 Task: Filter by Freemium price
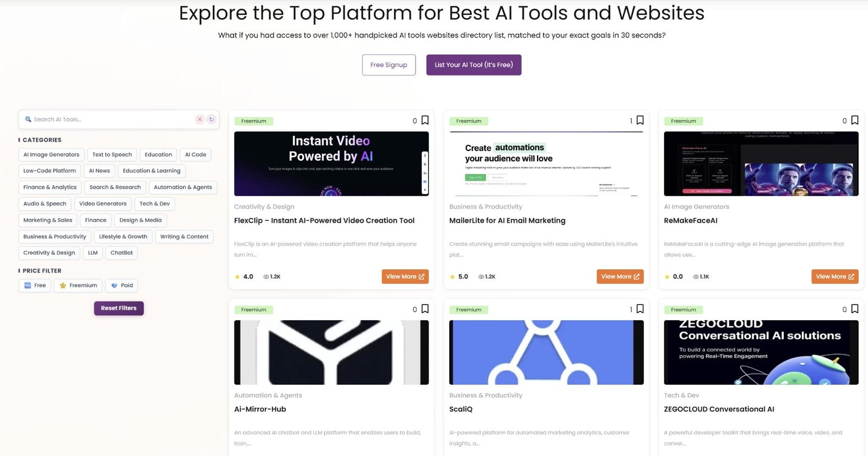pyautogui.click(x=78, y=286)
